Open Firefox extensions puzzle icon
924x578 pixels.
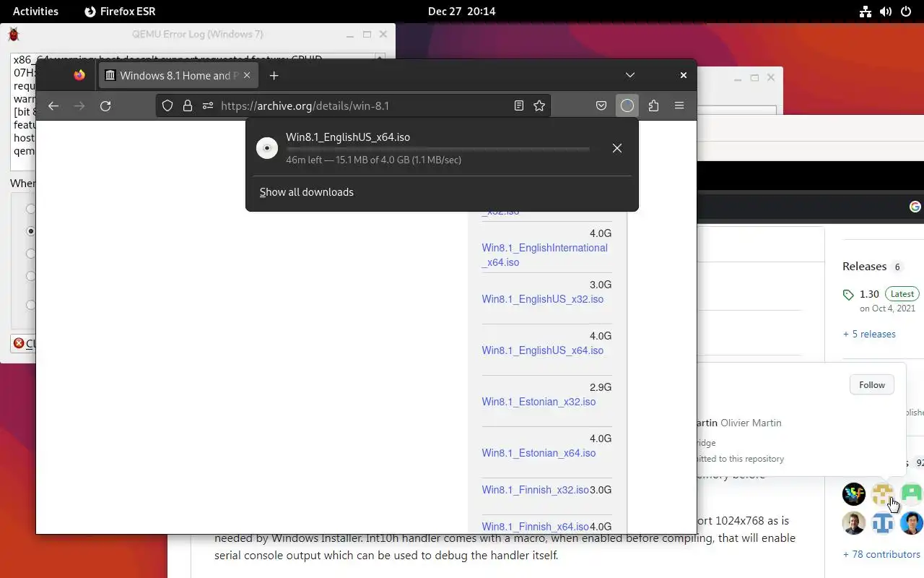653,105
